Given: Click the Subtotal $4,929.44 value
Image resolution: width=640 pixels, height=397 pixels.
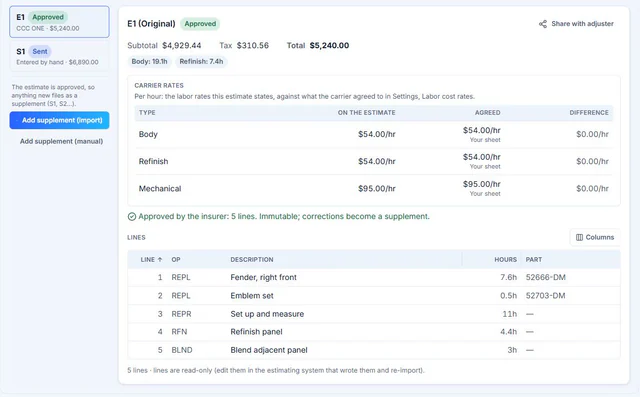Looking at the screenshot, I should click(x=182, y=46).
